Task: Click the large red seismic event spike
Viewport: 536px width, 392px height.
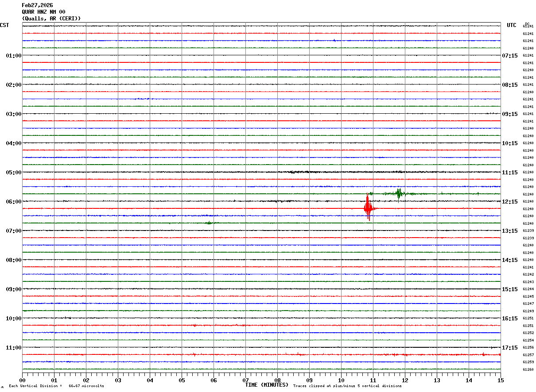Action: 368,208
